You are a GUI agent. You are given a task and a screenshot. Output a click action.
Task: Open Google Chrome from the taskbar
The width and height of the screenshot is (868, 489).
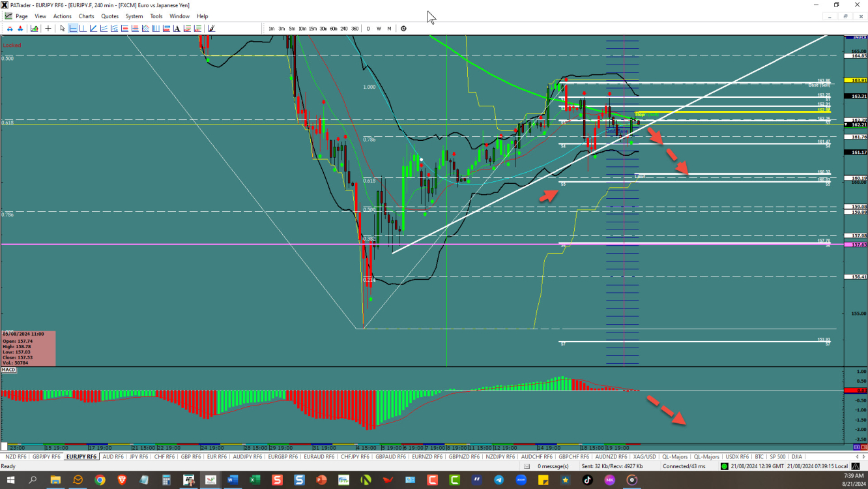point(100,480)
